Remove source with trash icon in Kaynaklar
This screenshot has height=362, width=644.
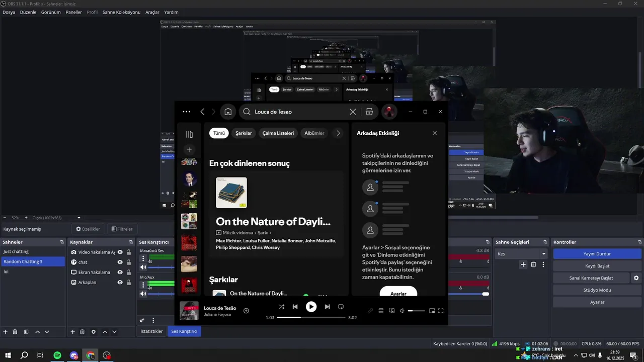[83, 332]
